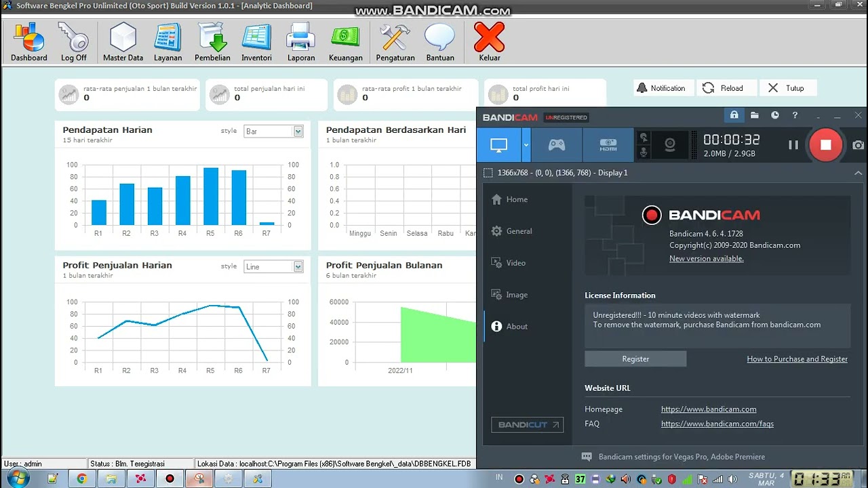Toggle Bandicam mouse cursor effect icon

point(644,138)
